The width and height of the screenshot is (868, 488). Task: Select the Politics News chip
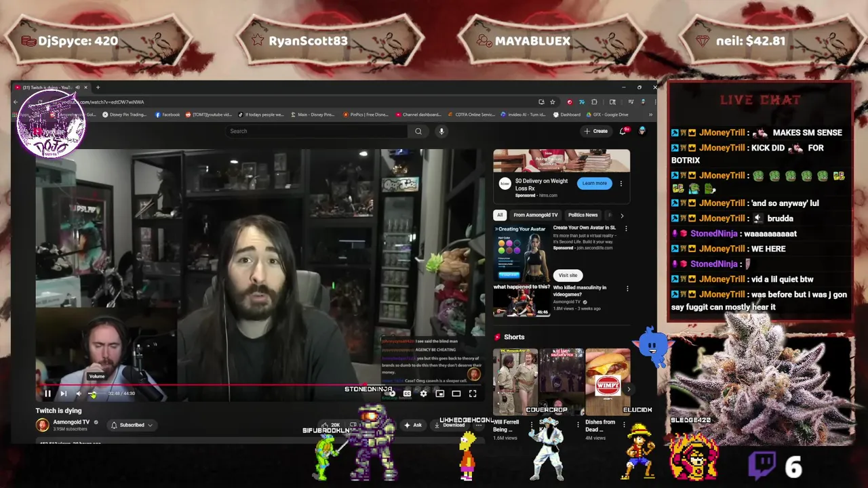coord(583,215)
